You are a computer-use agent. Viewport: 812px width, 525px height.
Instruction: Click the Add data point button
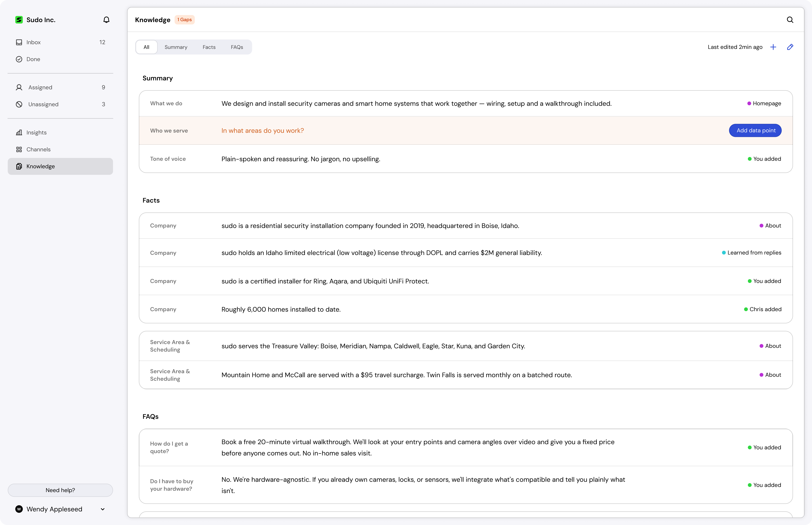click(x=755, y=131)
